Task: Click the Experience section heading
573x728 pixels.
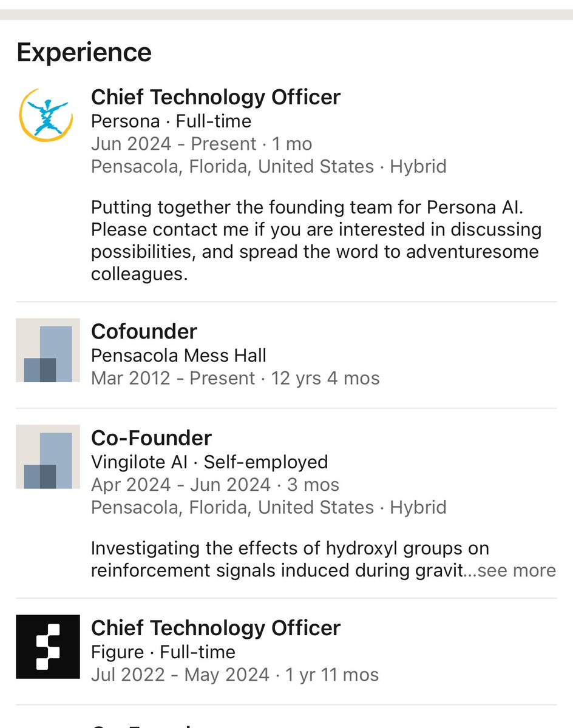Action: pyautogui.click(x=84, y=53)
